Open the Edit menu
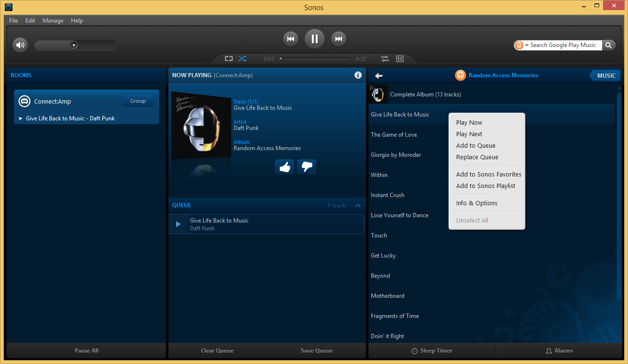628x364 pixels. pyautogui.click(x=30, y=21)
